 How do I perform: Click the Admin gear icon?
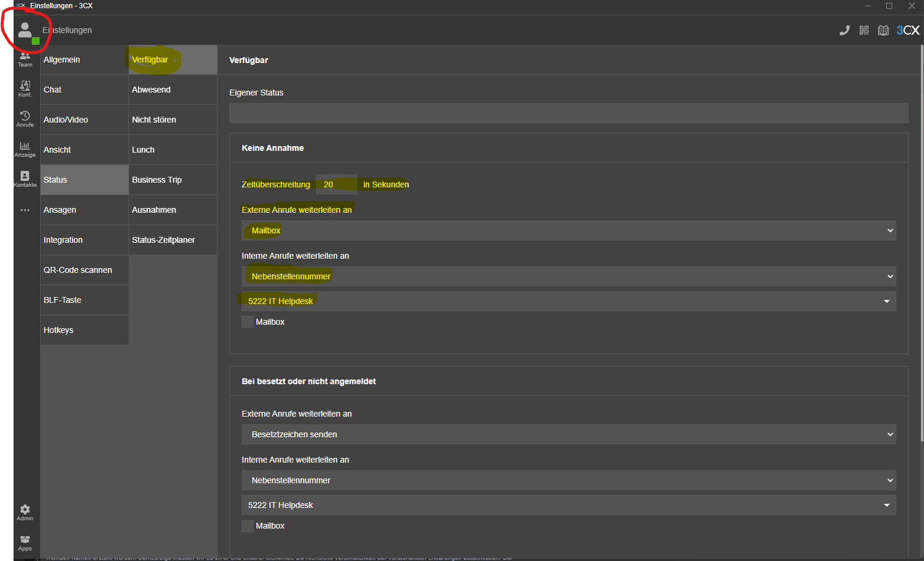(25, 512)
